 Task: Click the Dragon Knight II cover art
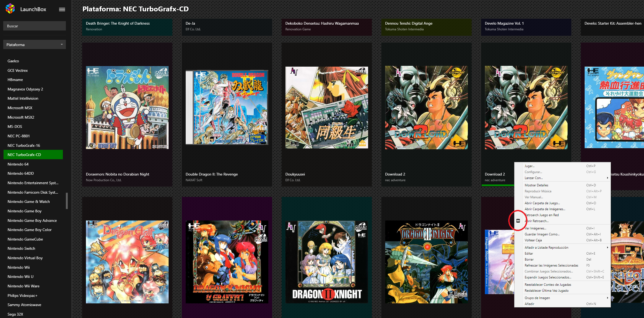coord(327,262)
